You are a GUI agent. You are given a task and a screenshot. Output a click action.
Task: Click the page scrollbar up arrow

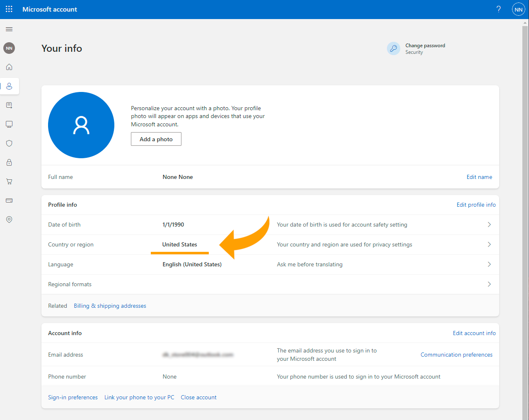(525, 23)
